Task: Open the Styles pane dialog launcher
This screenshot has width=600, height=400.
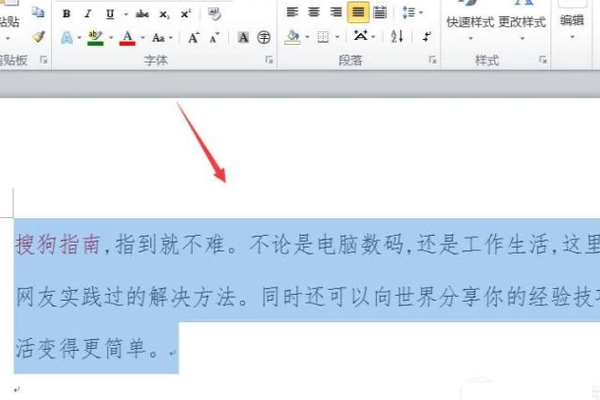Action: [543, 60]
